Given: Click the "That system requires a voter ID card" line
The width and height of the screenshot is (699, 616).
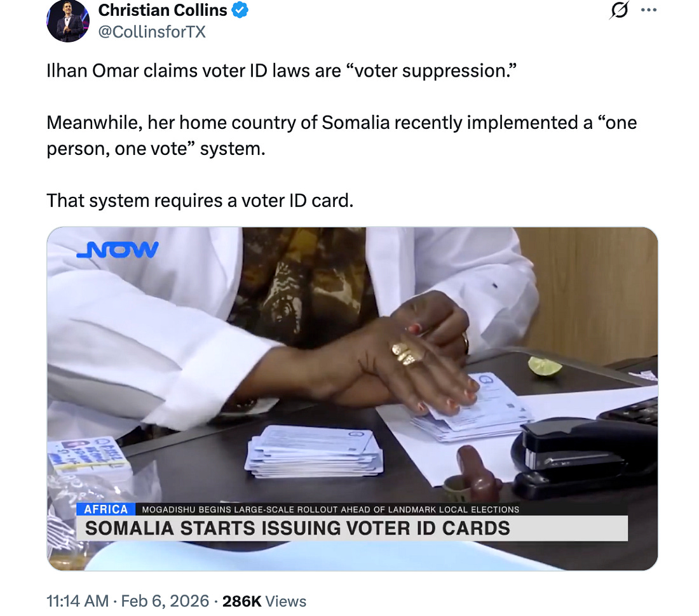Looking at the screenshot, I should 200,201.
